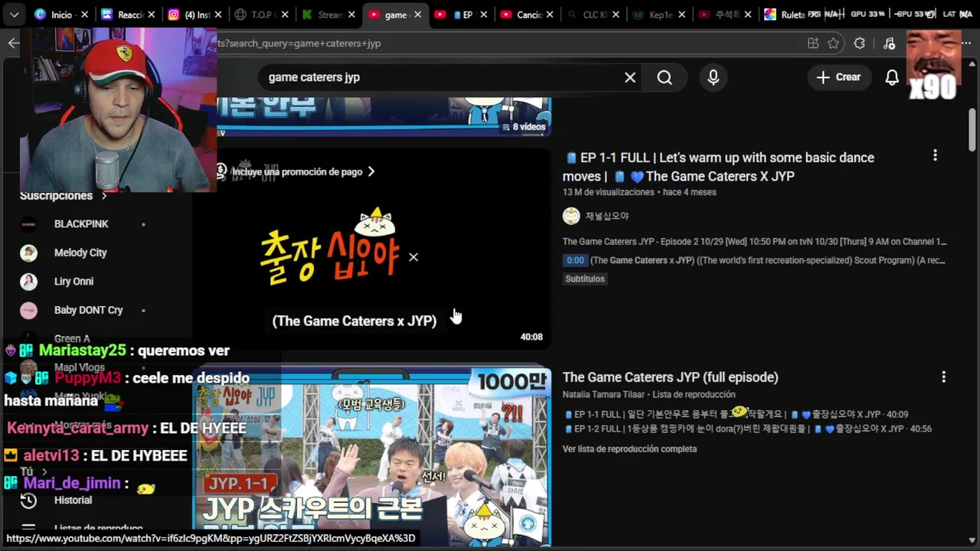Switch to the Inicio tab
The image size is (980, 551).
pyautogui.click(x=61, y=15)
